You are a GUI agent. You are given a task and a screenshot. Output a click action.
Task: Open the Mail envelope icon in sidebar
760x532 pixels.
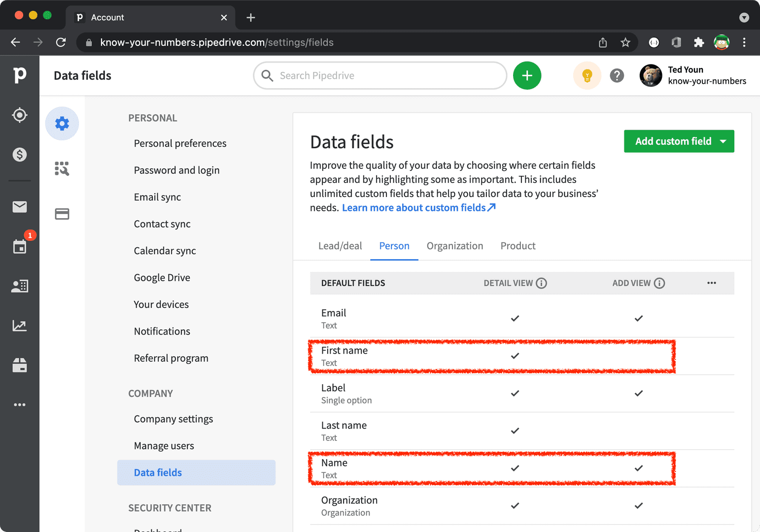pyautogui.click(x=20, y=207)
